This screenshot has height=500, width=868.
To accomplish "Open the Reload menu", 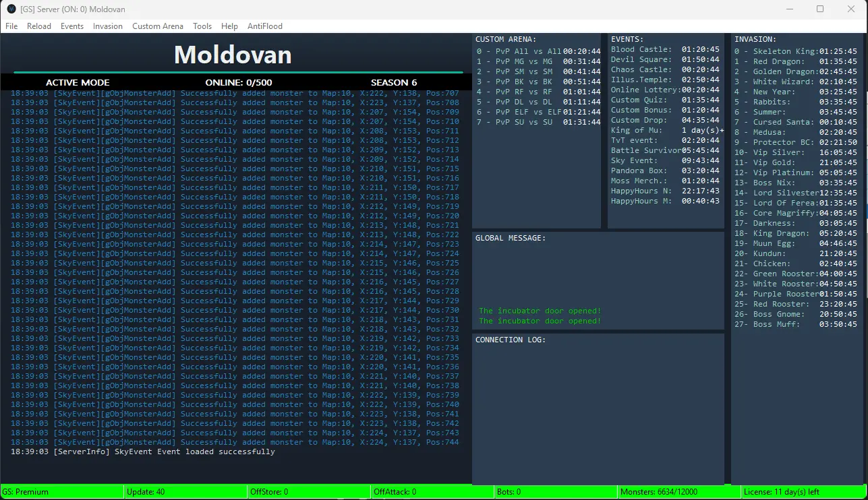I will (39, 26).
